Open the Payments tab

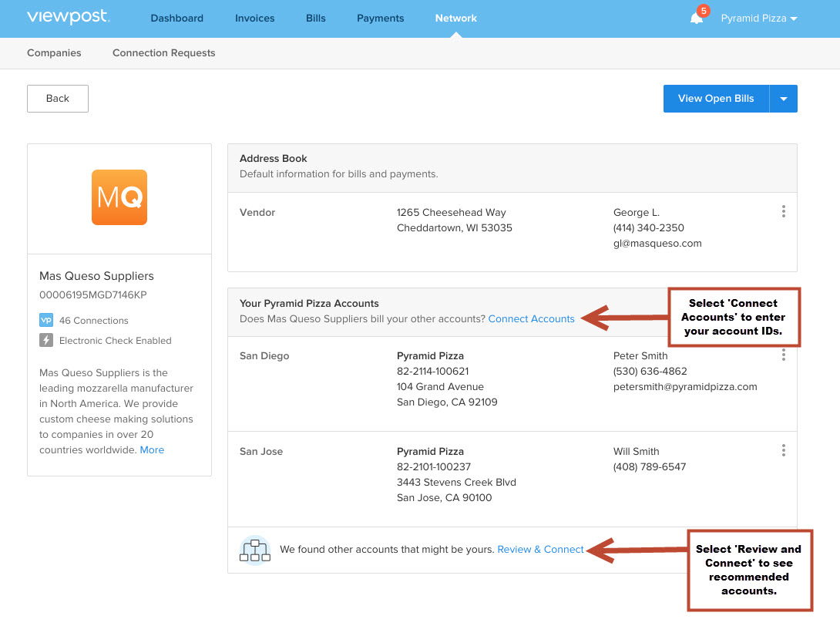381,19
